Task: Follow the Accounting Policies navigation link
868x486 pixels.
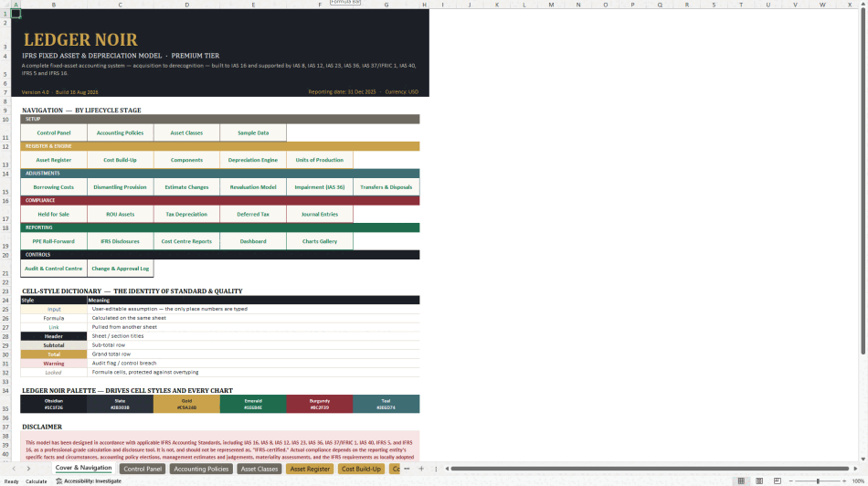Action: tap(120, 132)
